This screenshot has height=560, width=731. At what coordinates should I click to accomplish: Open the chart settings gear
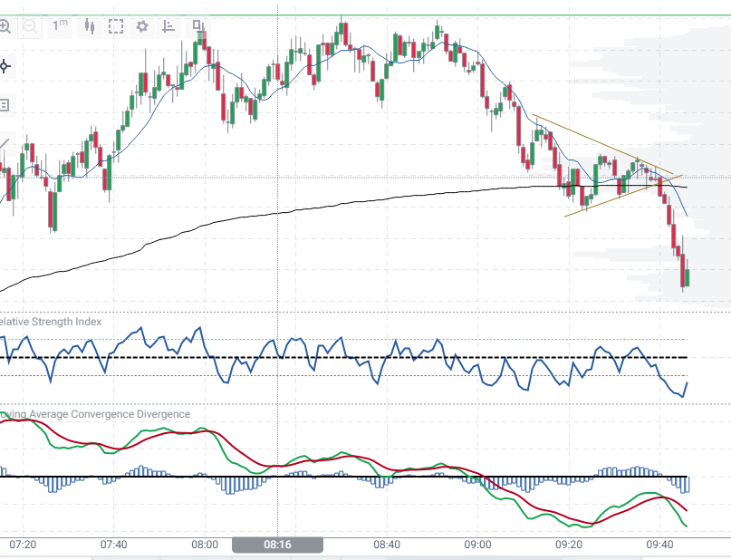[x=141, y=26]
